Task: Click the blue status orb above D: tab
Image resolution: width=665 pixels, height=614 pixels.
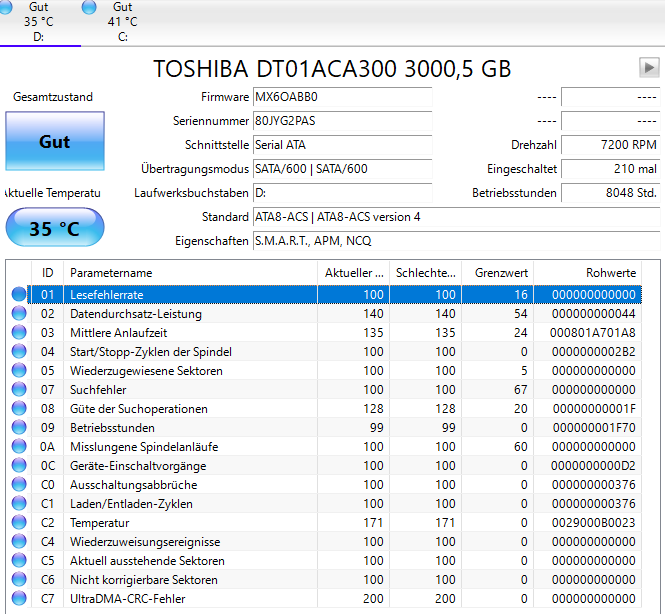Action: tap(6, 7)
